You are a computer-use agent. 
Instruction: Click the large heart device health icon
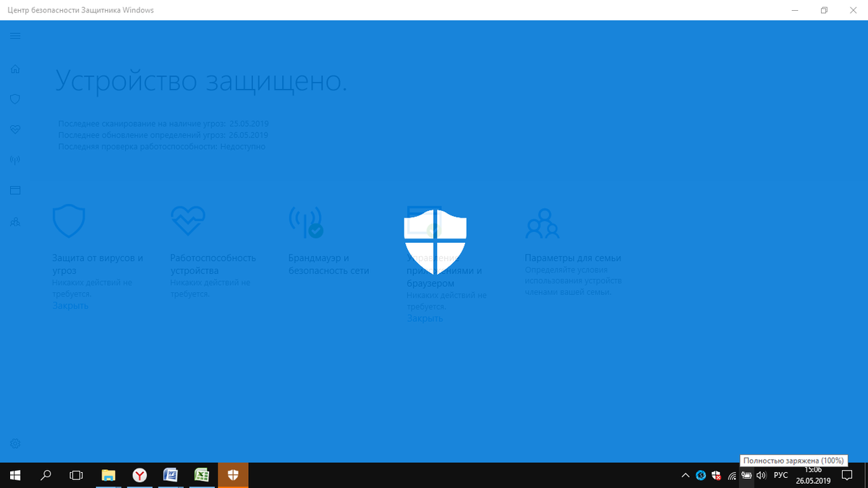pyautogui.click(x=187, y=221)
